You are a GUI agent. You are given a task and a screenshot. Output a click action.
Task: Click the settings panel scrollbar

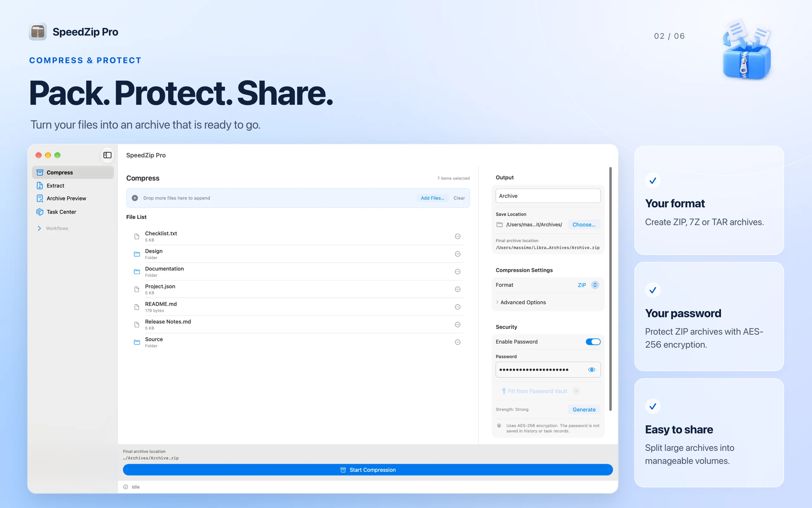tap(610, 289)
